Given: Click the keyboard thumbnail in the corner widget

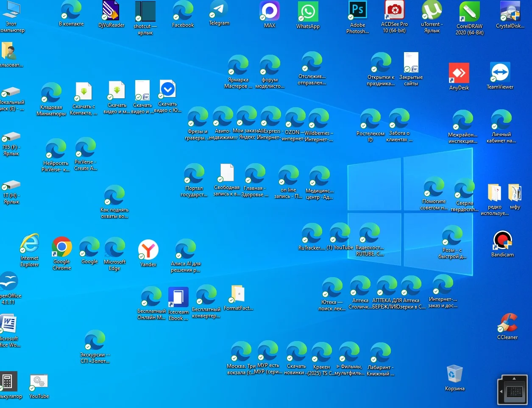Looking at the screenshot, I should pos(515,391).
